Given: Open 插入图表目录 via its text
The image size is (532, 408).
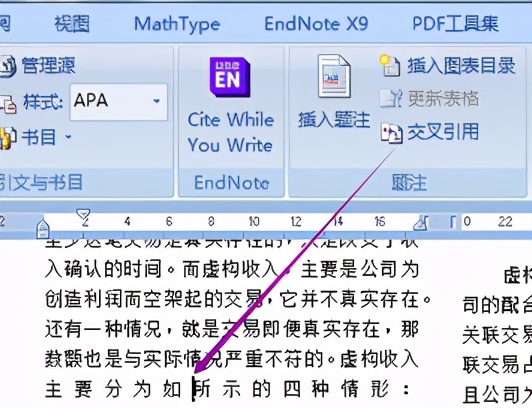Looking at the screenshot, I should 461,66.
